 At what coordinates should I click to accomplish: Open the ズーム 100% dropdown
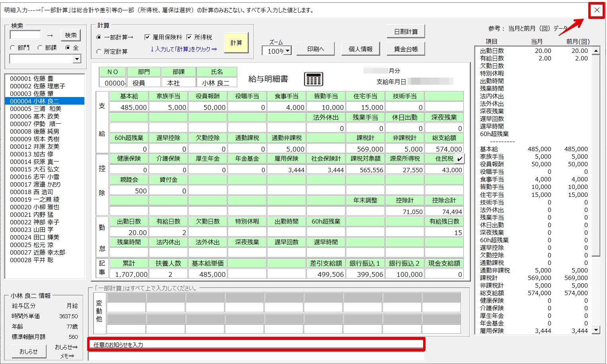point(287,51)
